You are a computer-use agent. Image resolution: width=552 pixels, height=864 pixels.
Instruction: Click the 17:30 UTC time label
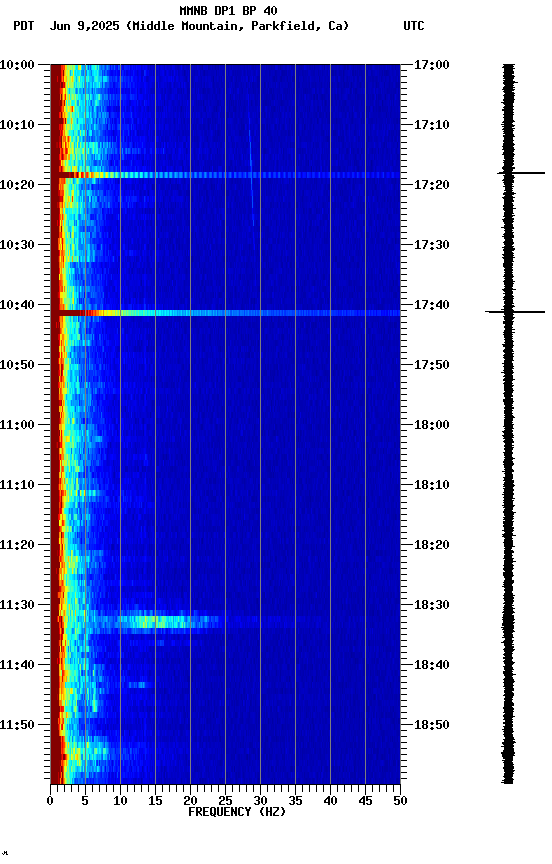click(432, 245)
